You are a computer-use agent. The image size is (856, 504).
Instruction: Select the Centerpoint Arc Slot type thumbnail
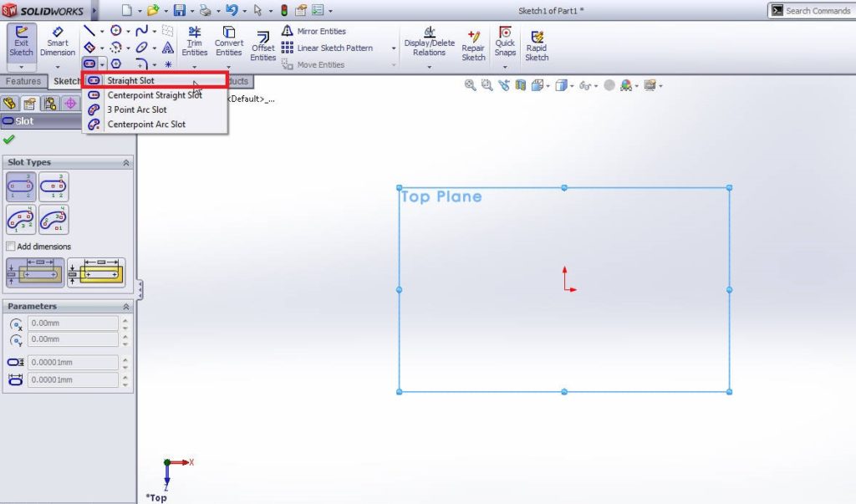pyautogui.click(x=53, y=219)
